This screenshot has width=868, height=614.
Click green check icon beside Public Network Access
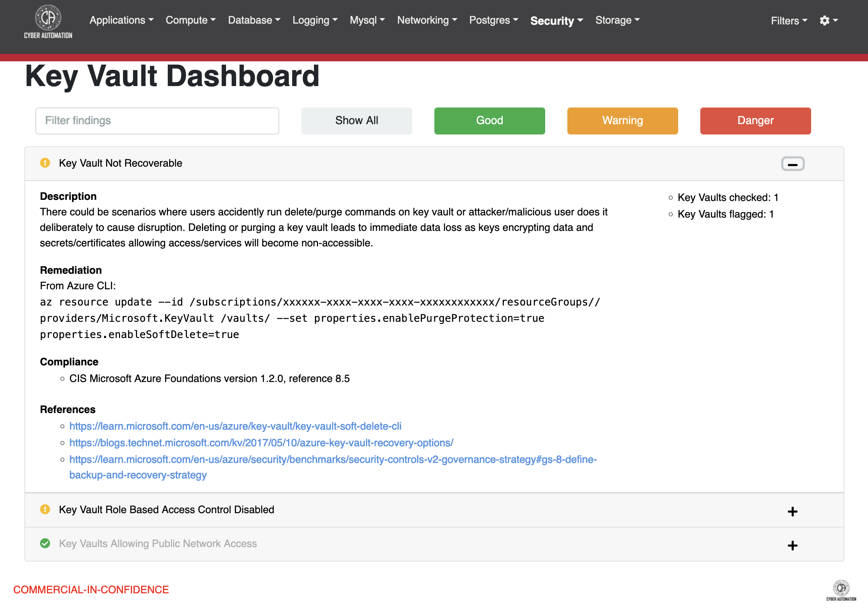45,543
